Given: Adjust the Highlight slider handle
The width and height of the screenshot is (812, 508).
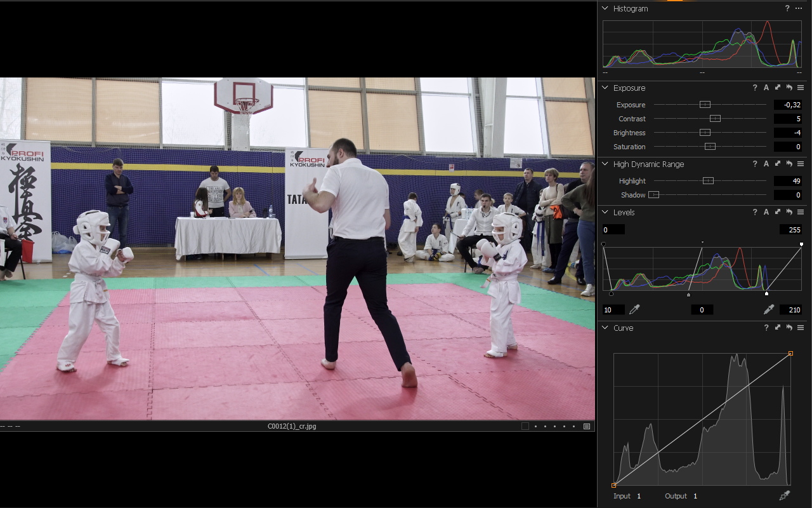Looking at the screenshot, I should pos(708,181).
